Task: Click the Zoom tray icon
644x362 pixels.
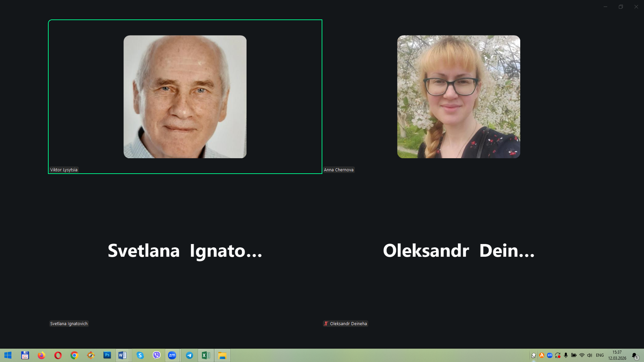Action: [550, 355]
